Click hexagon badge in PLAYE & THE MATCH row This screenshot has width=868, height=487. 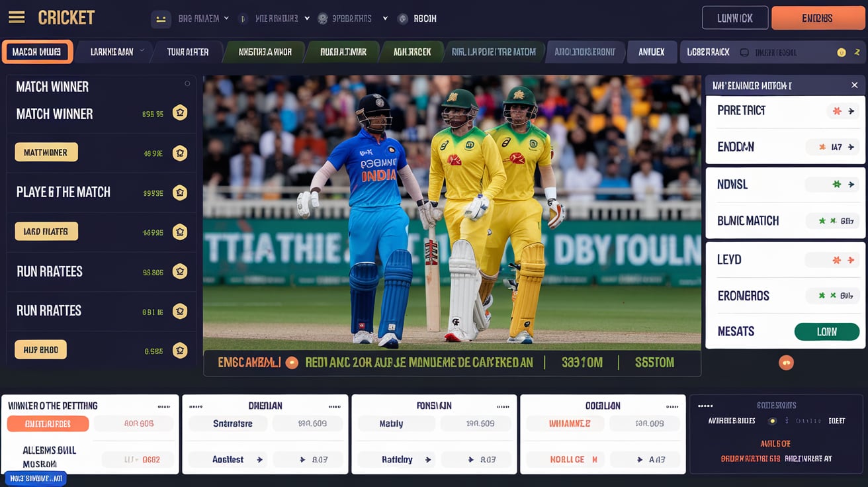pos(180,193)
